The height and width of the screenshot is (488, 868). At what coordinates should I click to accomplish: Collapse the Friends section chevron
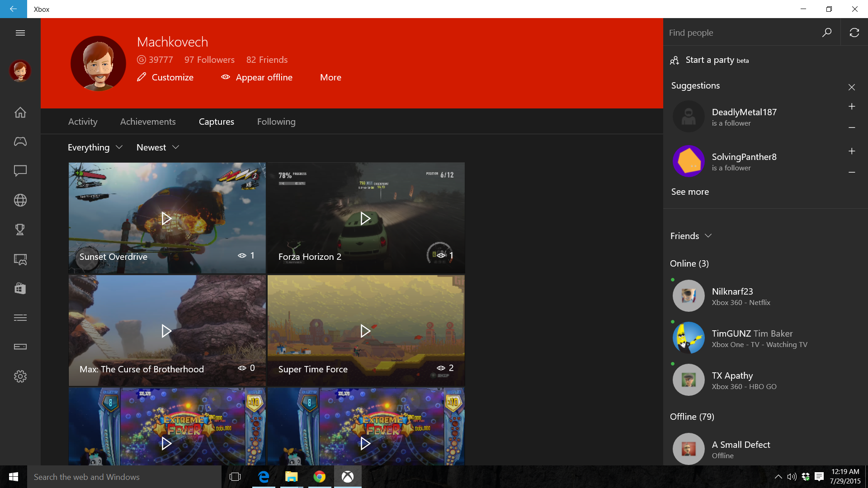click(x=709, y=235)
